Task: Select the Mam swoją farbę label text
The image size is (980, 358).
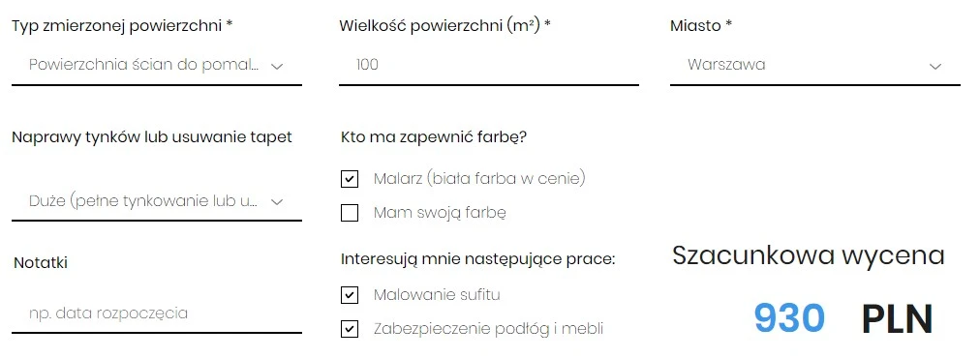Action: point(440,213)
